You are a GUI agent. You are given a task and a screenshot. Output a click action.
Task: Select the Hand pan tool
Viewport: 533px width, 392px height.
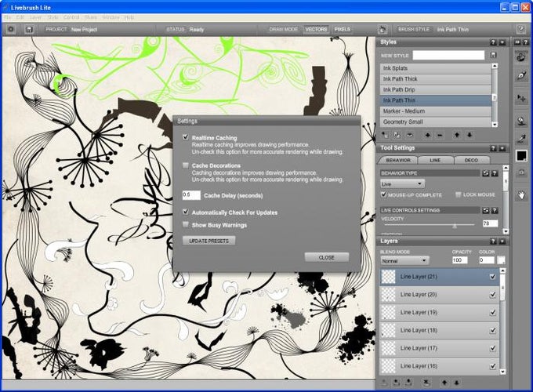click(x=521, y=195)
